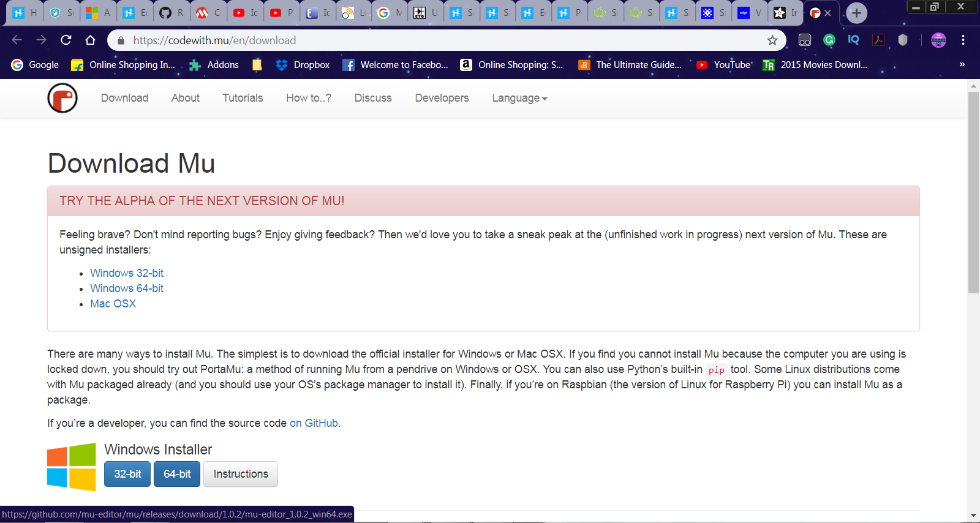Click the Mac OSX alpha link
This screenshot has height=523, width=980.
pos(113,304)
